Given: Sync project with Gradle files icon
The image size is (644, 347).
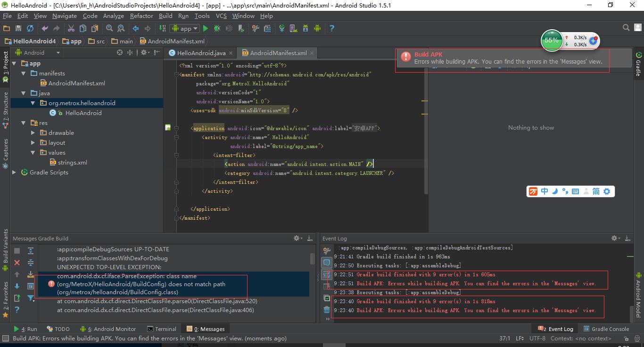Looking at the screenshot, I should coord(282,28).
